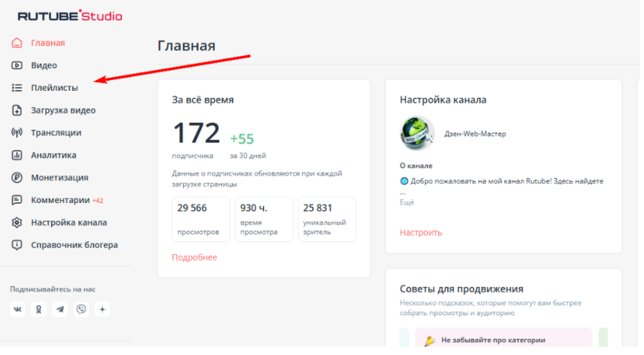Click the list icon beside Плейлисты
Screen dimensions: 644x355
pyautogui.click(x=17, y=88)
